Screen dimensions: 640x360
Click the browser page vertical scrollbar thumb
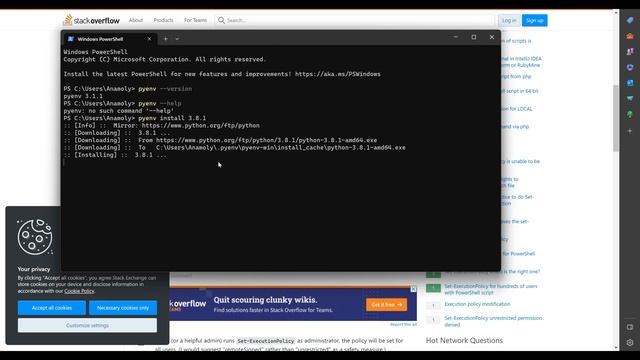616,118
